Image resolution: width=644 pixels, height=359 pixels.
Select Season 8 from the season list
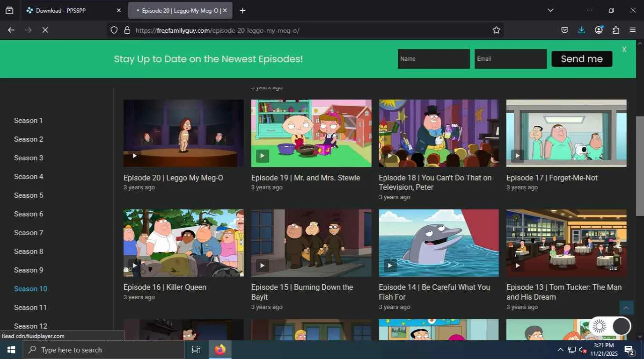pyautogui.click(x=29, y=251)
